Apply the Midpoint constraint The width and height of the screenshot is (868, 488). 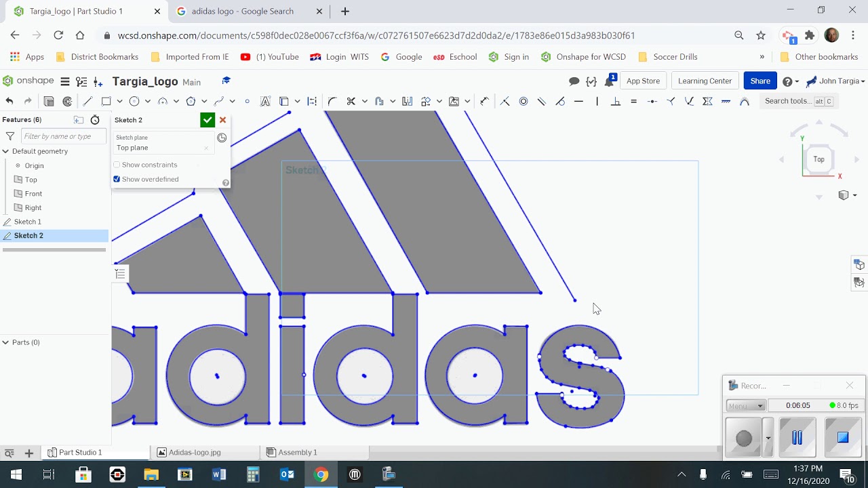click(x=652, y=101)
